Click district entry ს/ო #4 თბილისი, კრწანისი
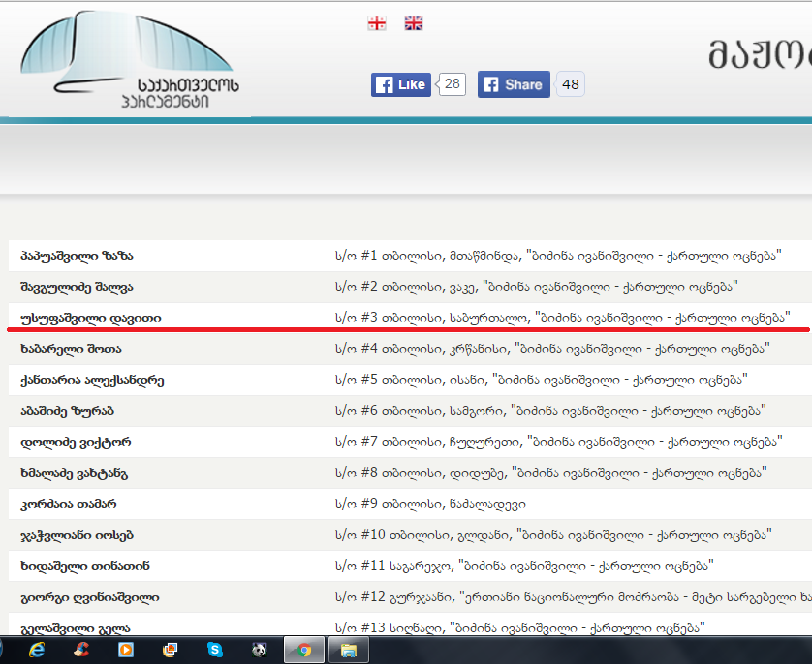The image size is (812, 671). point(552,349)
